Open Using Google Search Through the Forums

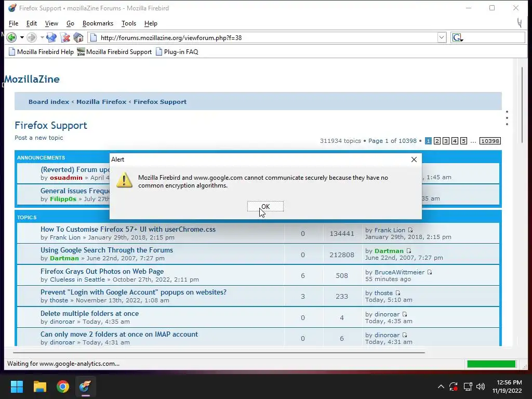coord(107,250)
